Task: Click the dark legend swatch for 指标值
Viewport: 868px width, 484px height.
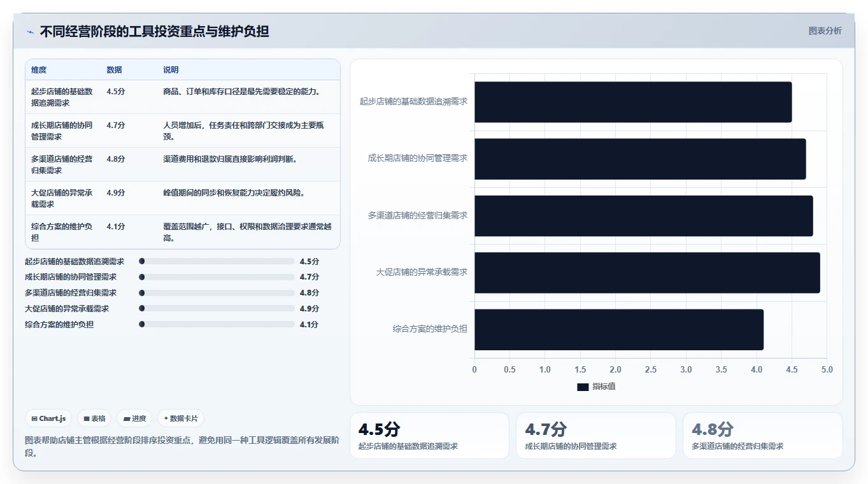Action: point(583,387)
